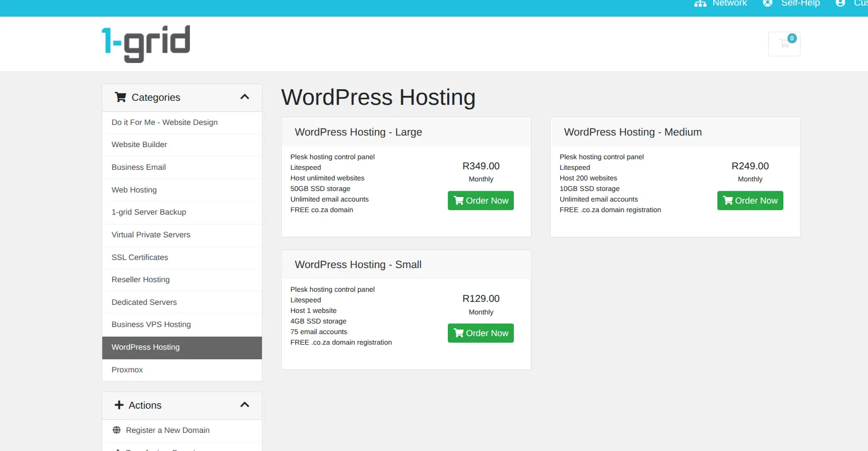
Task: Select Business VPS Hosting category
Action: [x=182, y=325]
